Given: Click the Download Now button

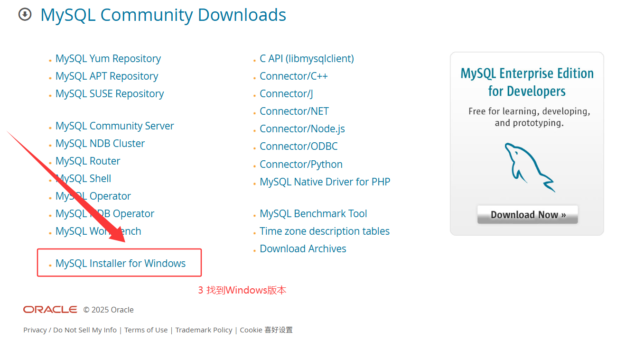Looking at the screenshot, I should click(527, 214).
